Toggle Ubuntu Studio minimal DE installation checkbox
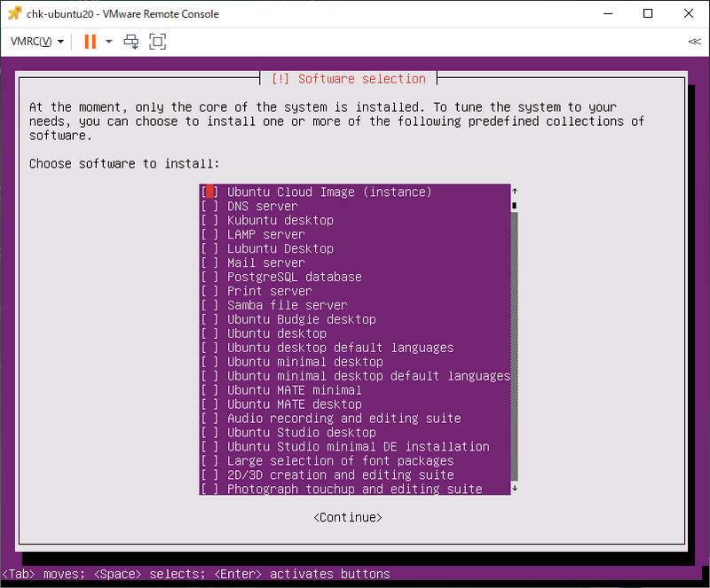Viewport: 710px width, 588px height. click(209, 446)
